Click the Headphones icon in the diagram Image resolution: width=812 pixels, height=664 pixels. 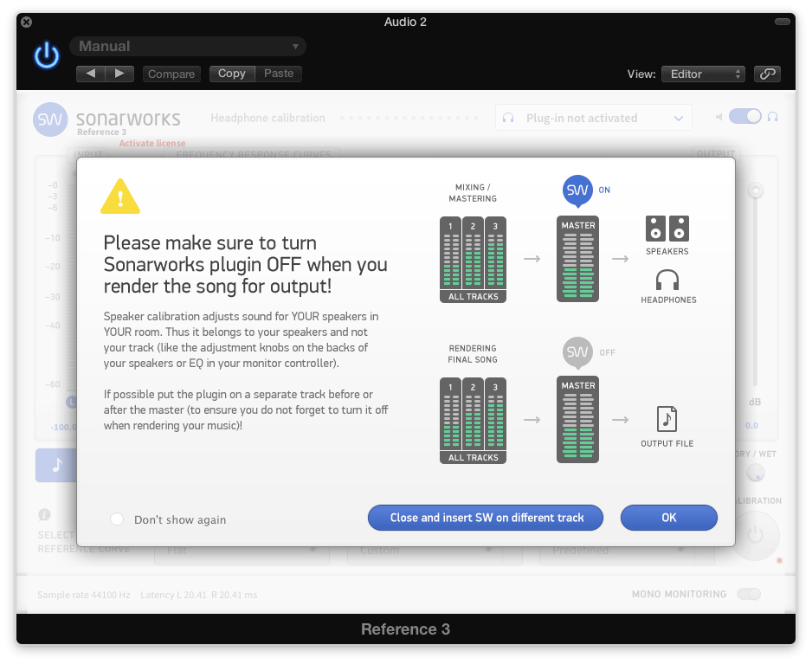pyautogui.click(x=667, y=280)
